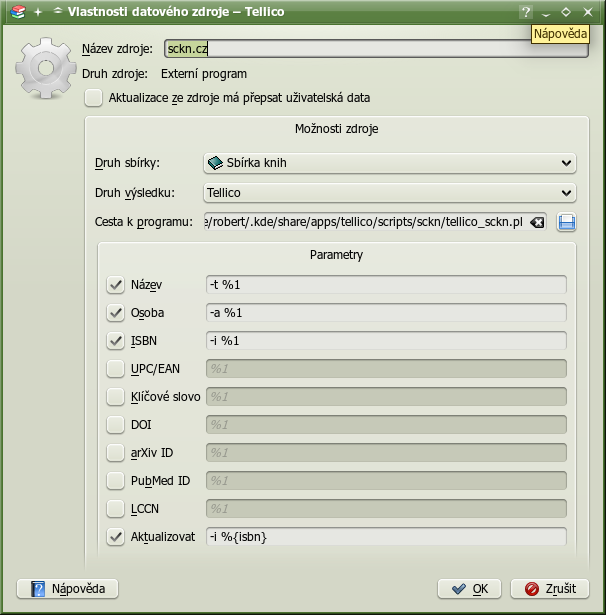Minimize the dialog window
606x615 pixels.
[546, 13]
